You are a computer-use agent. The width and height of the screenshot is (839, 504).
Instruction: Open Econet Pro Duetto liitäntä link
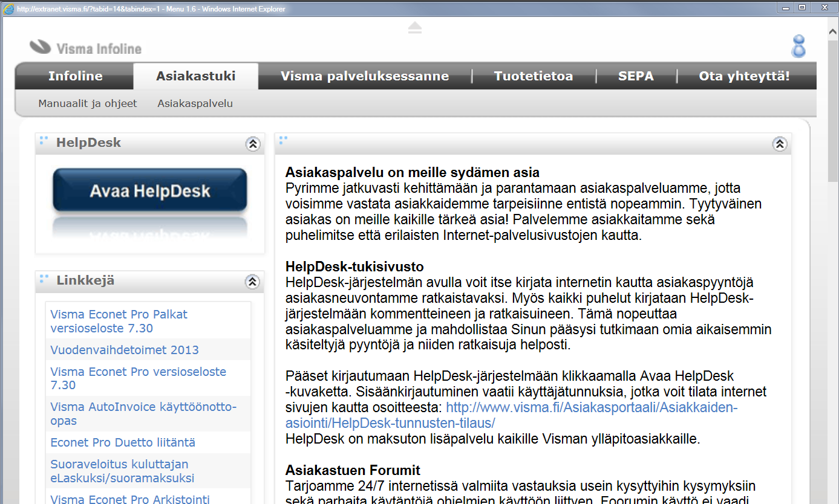pos(123,442)
